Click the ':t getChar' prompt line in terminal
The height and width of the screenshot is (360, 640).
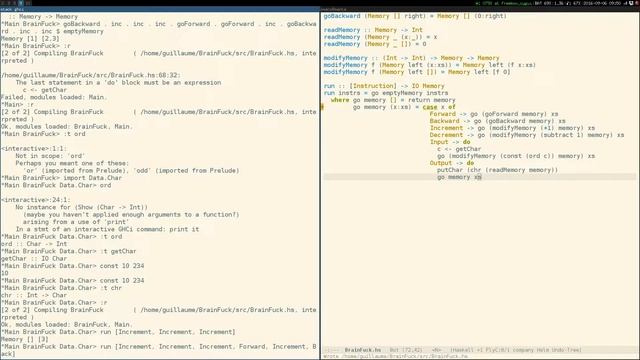click(69, 251)
